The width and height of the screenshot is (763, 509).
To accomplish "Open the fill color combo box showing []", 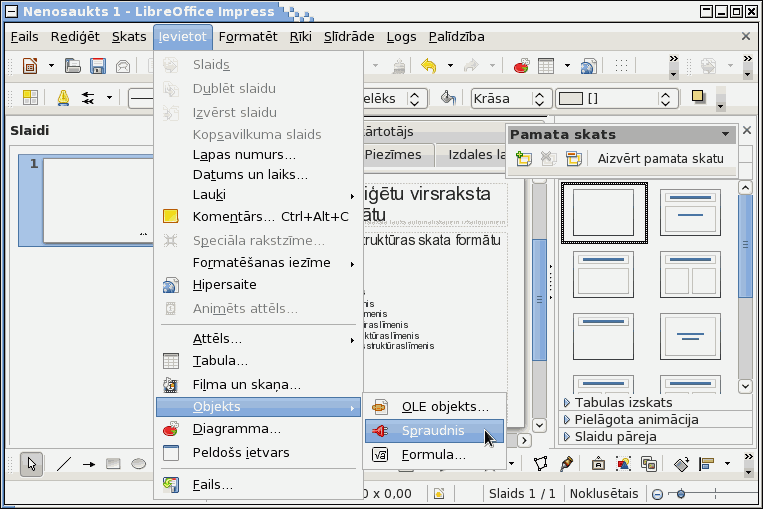I will pos(617,98).
